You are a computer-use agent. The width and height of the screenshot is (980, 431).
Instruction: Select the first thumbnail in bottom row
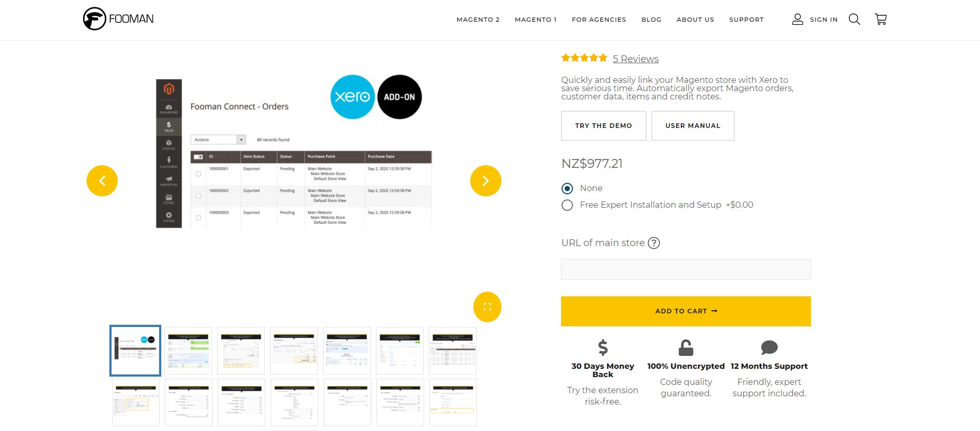click(x=136, y=403)
